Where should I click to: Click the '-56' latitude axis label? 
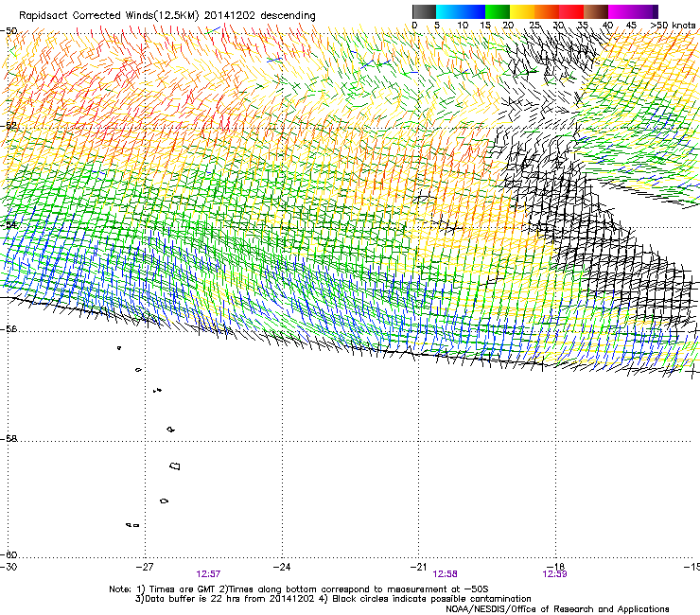pyautogui.click(x=9, y=329)
